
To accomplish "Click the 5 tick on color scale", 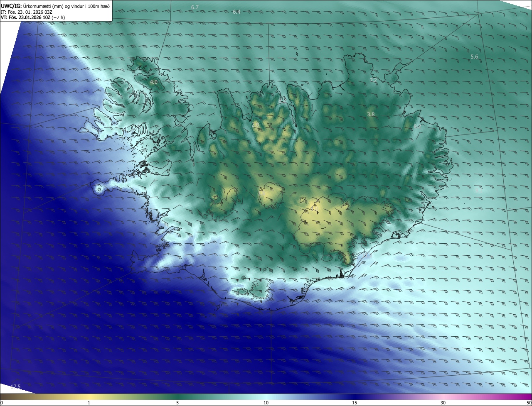I will [x=177, y=403].
